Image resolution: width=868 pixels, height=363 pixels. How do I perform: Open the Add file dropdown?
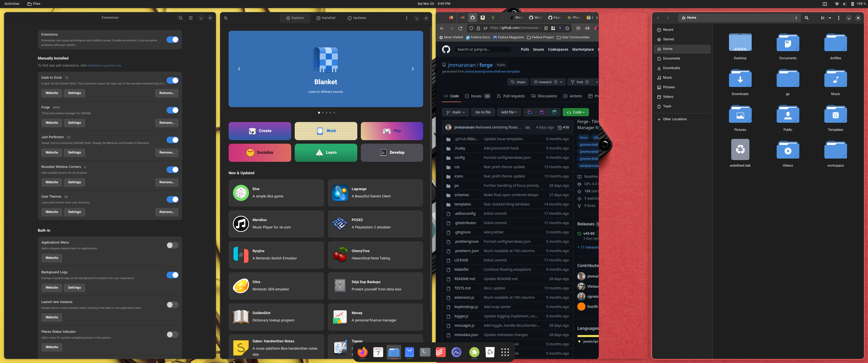tap(509, 112)
